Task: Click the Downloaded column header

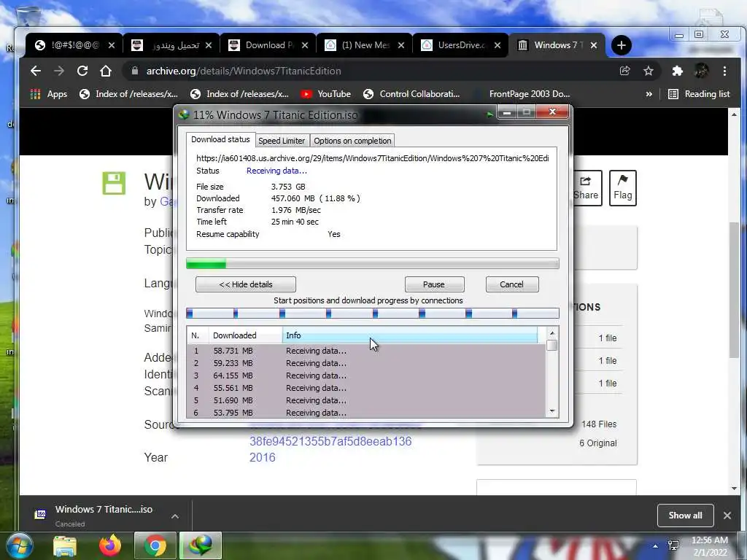Action: pyautogui.click(x=245, y=335)
